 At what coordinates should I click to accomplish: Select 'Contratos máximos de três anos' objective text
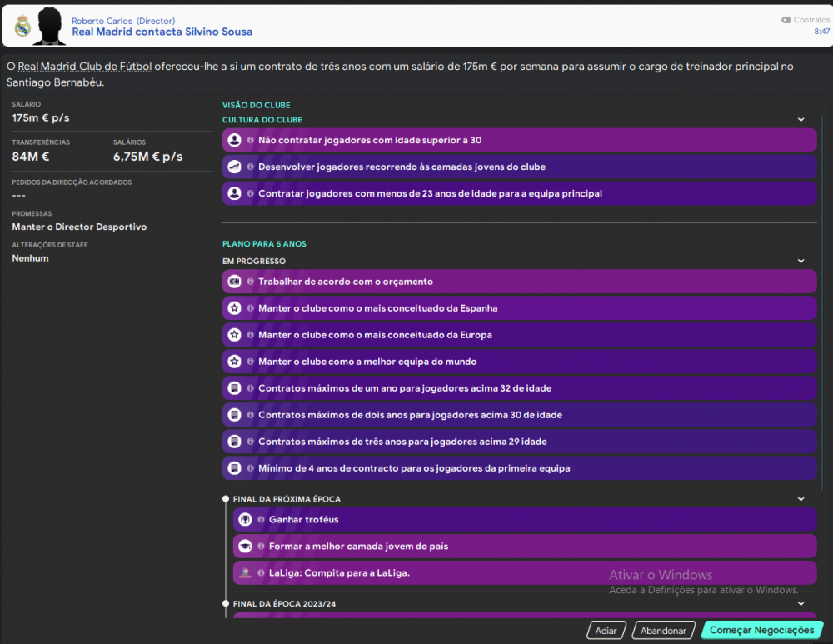tap(402, 442)
